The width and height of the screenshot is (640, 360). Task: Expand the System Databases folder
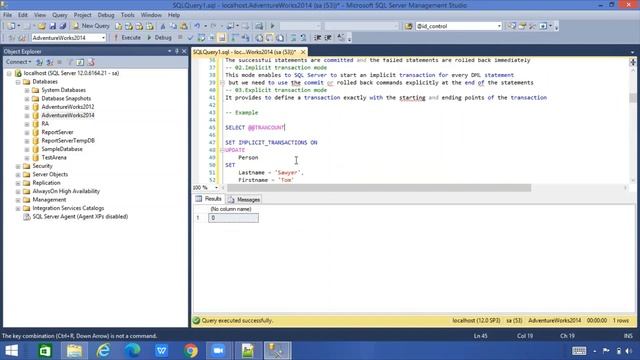tap(27, 90)
